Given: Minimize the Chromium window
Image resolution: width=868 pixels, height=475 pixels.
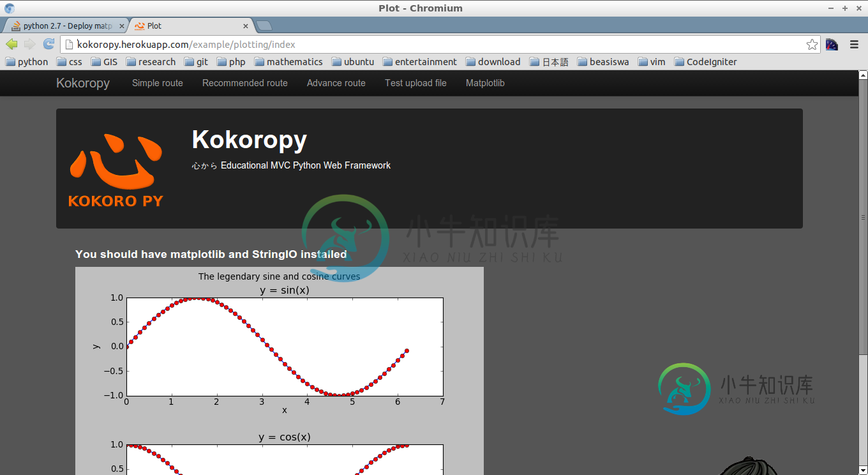Looking at the screenshot, I should point(831,8).
